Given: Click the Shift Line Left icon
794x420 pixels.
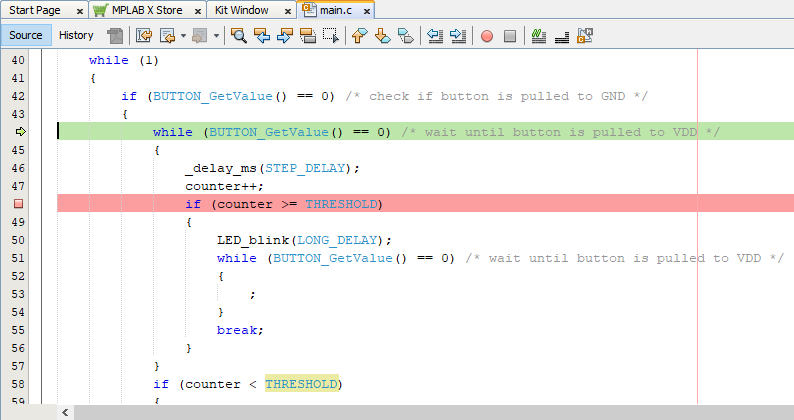Looking at the screenshot, I should (x=435, y=36).
